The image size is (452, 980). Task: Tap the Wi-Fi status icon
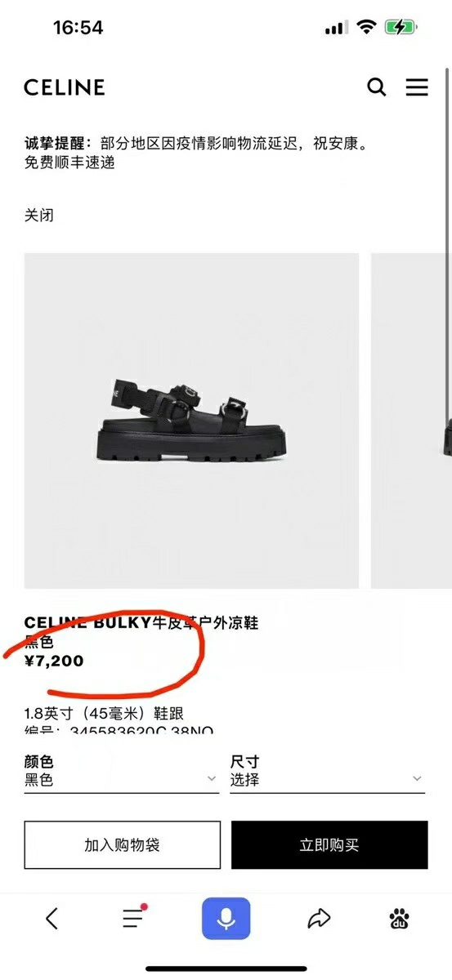pos(367,28)
